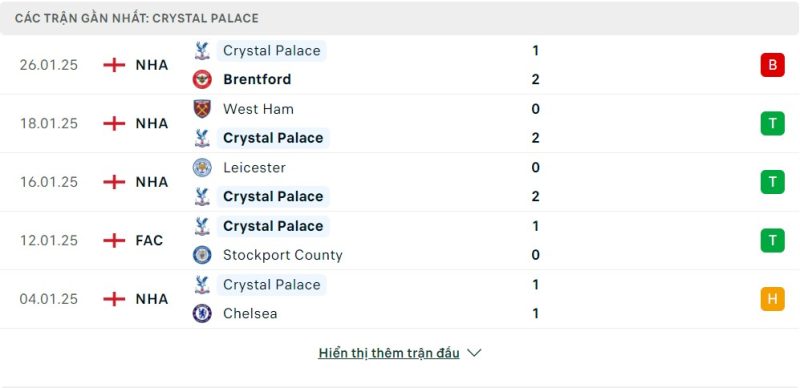
Task: Open the 26.01.25 match row date
Action: tap(49, 65)
